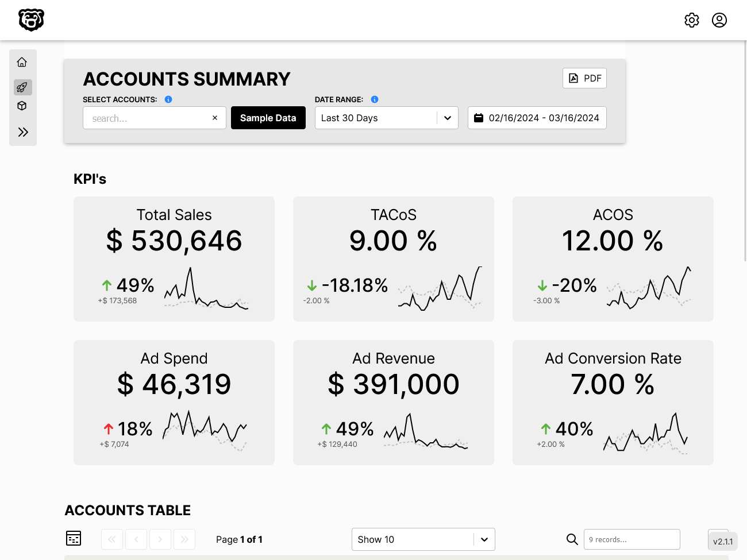
Task: Open the user profile icon
Action: [x=719, y=20]
